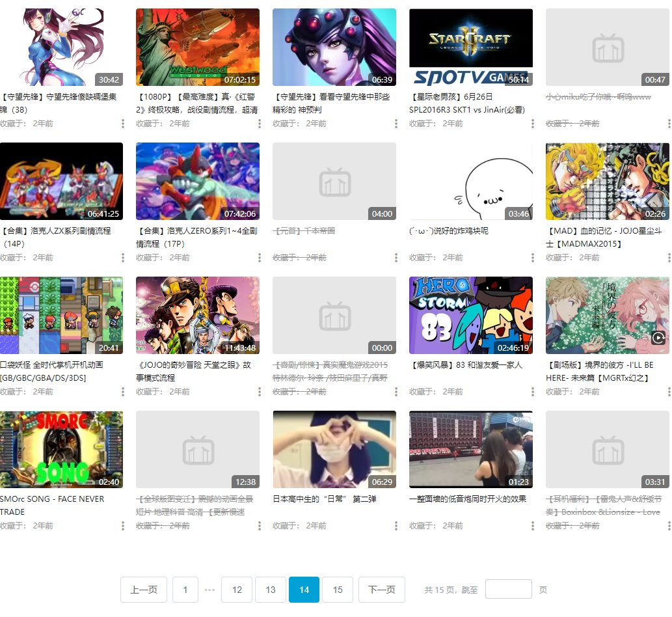The height and width of the screenshot is (617, 672).
Task: Select page 13 in pagination
Action: pos(271,590)
